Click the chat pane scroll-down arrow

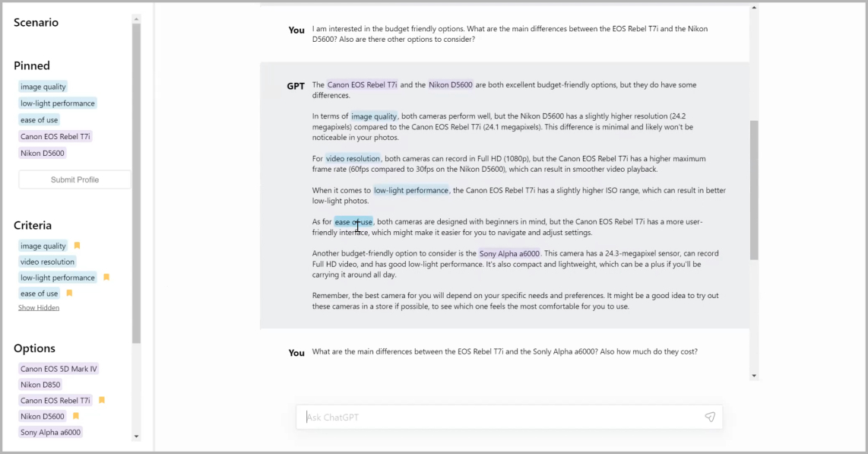(754, 376)
